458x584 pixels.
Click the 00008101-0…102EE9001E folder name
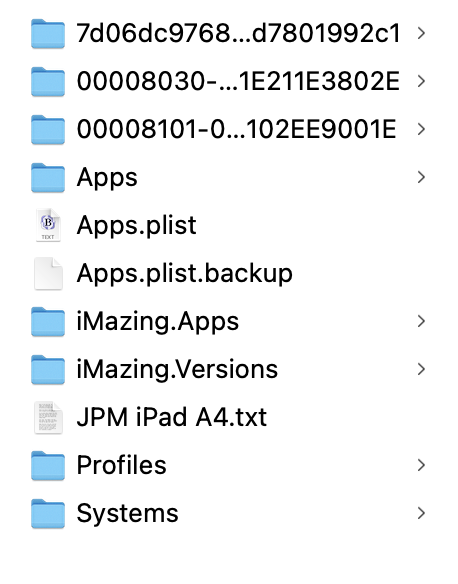236,130
